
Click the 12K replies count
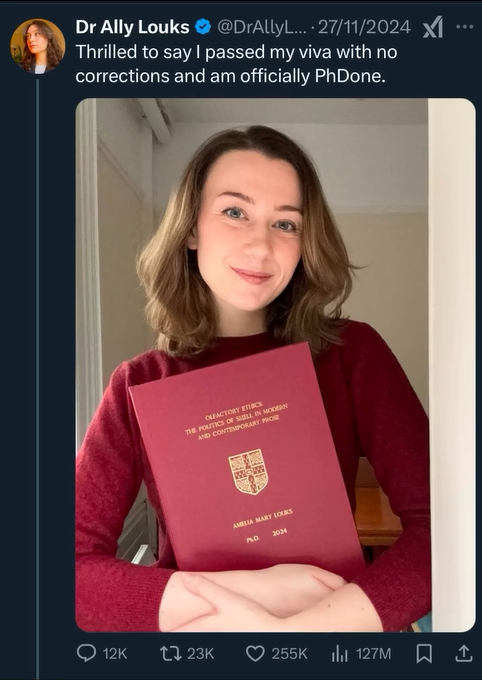pyautogui.click(x=115, y=654)
